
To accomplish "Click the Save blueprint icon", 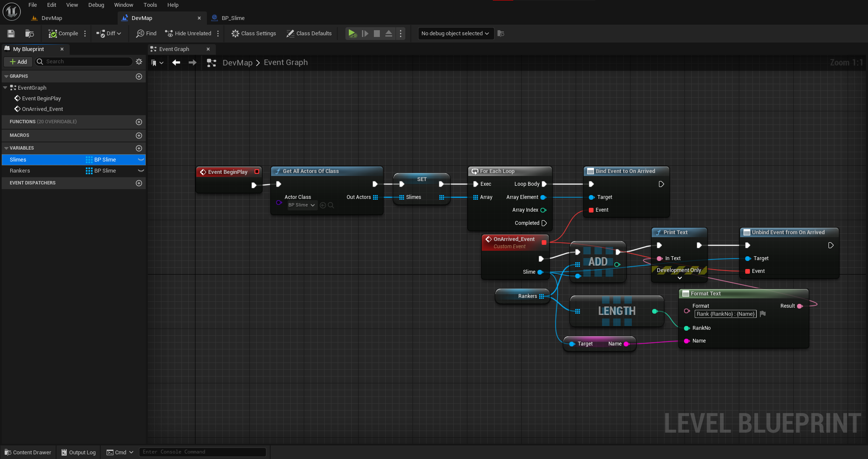I will (11, 34).
